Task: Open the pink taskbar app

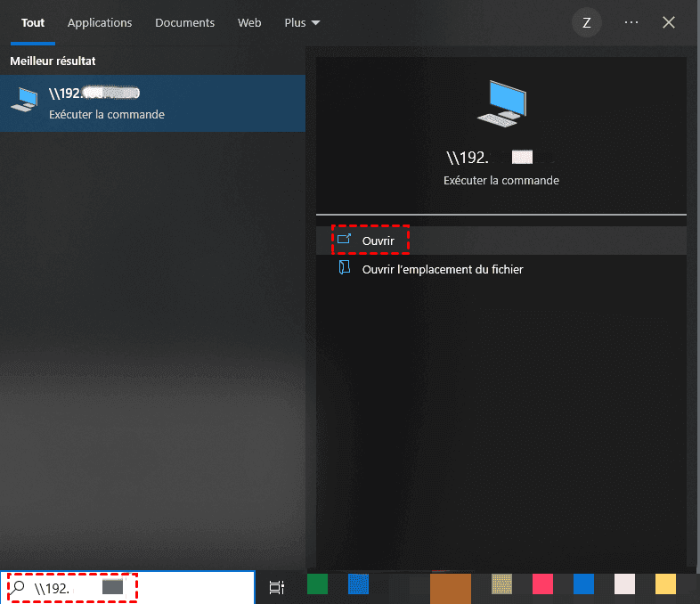Action: (x=542, y=584)
